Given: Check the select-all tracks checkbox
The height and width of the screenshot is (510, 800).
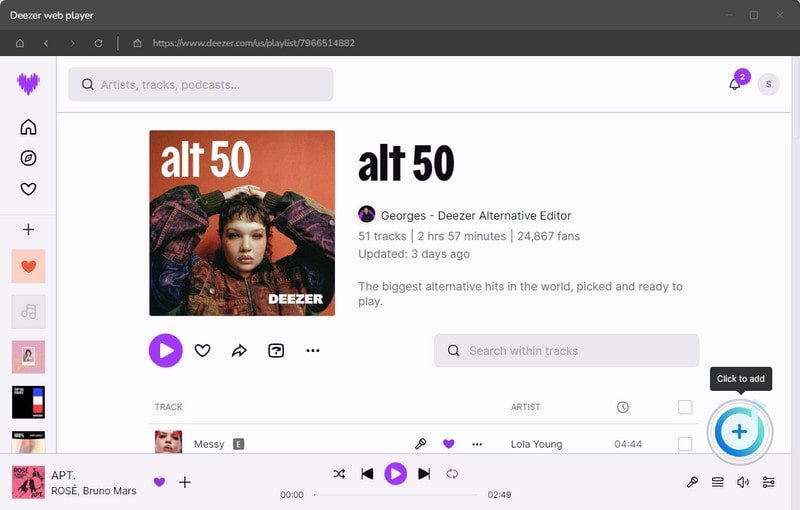Looking at the screenshot, I should tap(685, 407).
